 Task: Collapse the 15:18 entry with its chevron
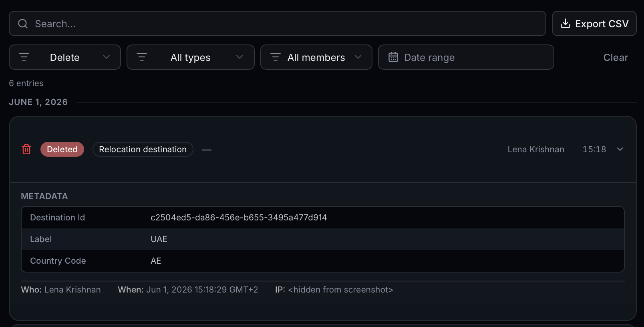click(x=620, y=149)
